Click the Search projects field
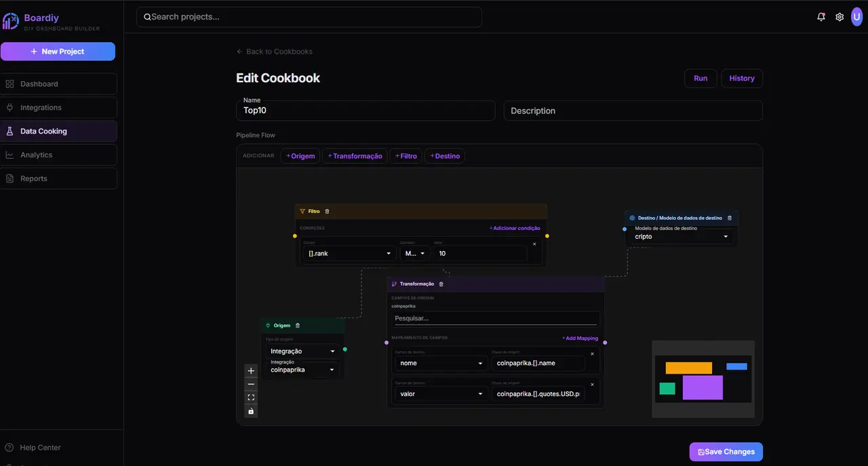 tap(309, 17)
